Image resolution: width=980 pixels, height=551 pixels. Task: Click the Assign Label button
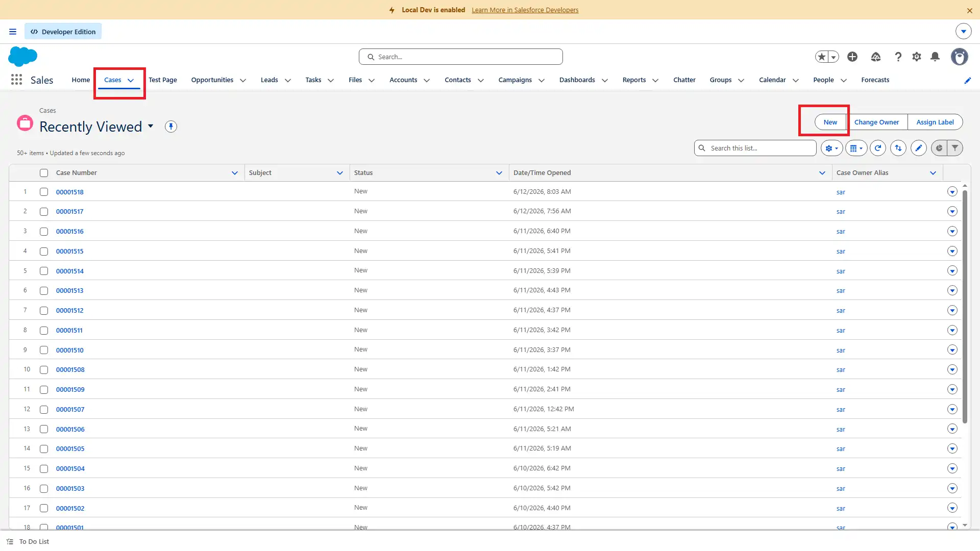point(935,122)
